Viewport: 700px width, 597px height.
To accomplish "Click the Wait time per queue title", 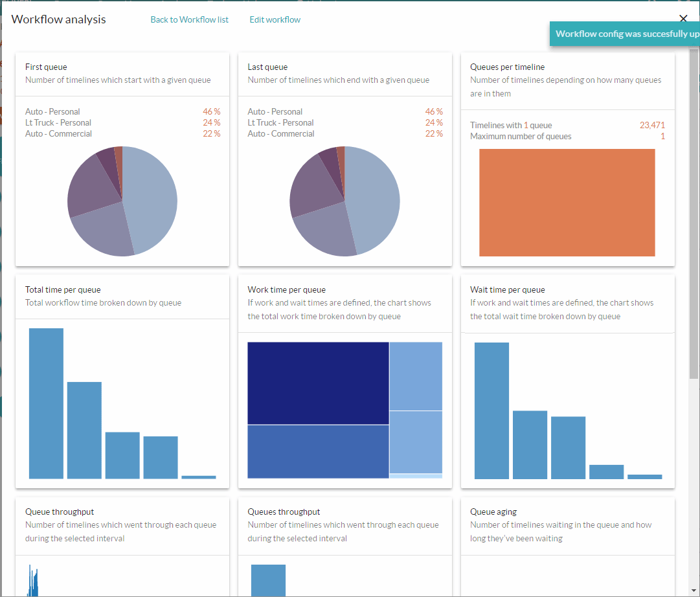I will tap(508, 290).
